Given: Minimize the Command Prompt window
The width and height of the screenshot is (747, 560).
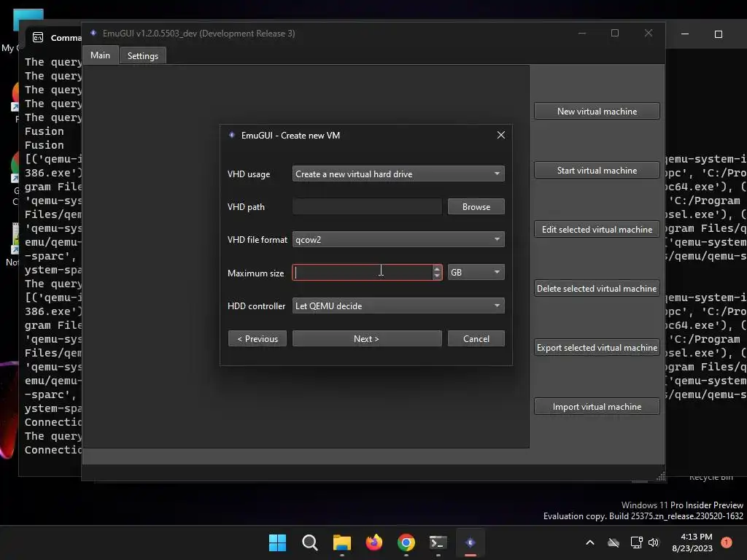Looking at the screenshot, I should coord(685,34).
